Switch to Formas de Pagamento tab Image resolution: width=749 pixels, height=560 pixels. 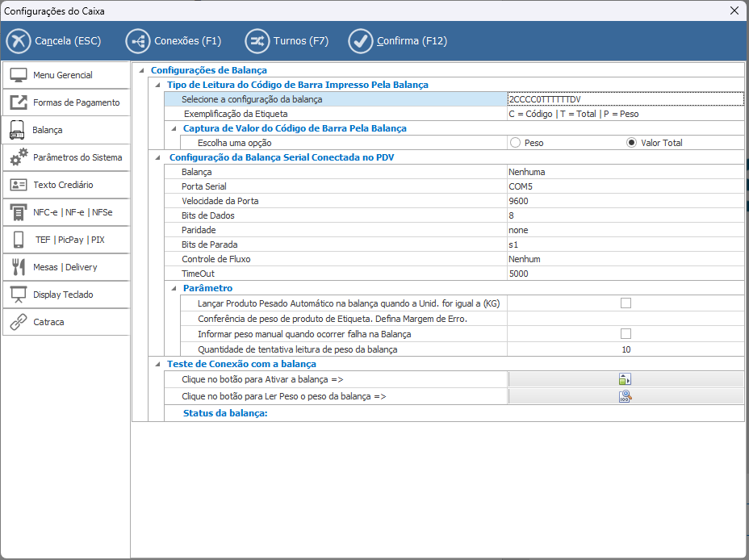point(66,102)
